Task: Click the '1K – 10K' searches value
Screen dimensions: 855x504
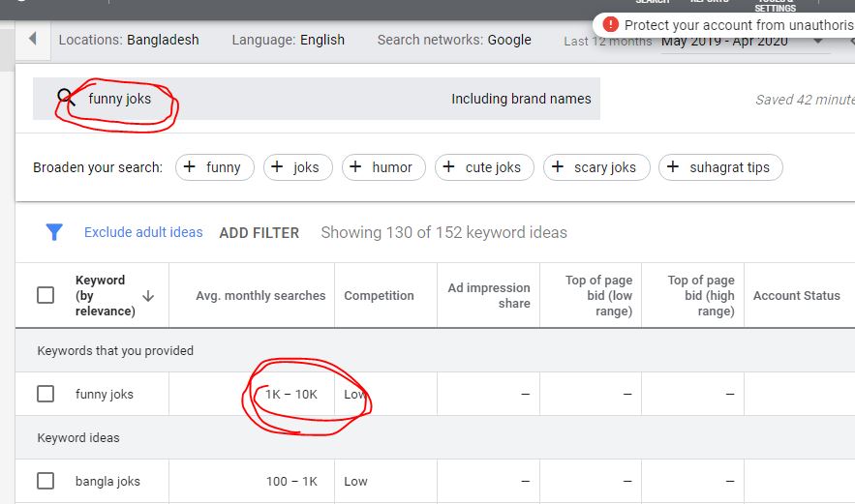Action: [291, 394]
